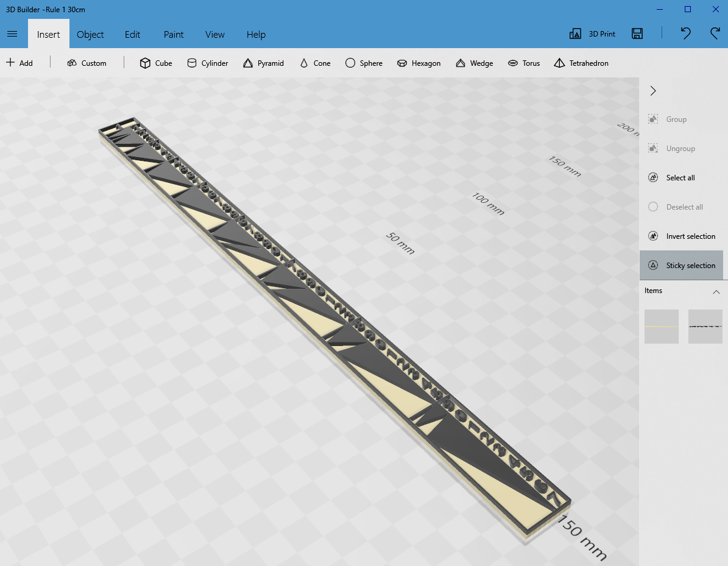Insert a Sphere into the scene
This screenshot has width=728, height=566.
[364, 63]
